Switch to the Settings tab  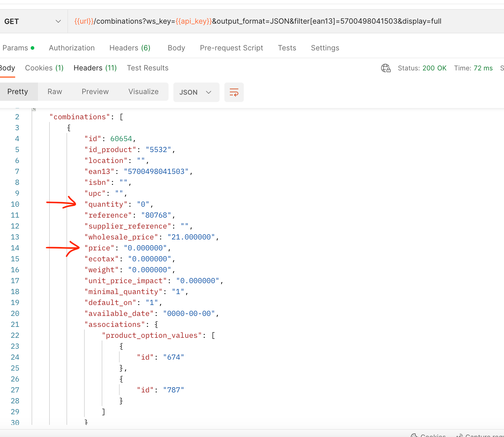coord(325,48)
